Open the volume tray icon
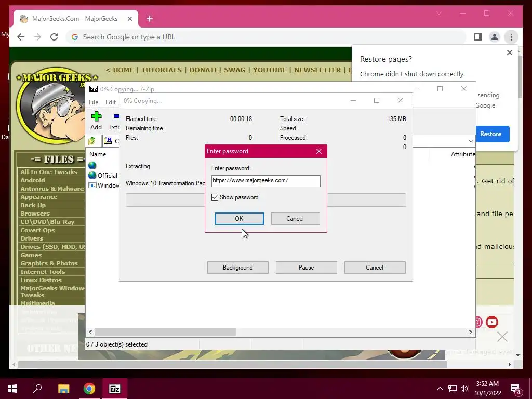Image resolution: width=532 pixels, height=399 pixels. [464, 389]
